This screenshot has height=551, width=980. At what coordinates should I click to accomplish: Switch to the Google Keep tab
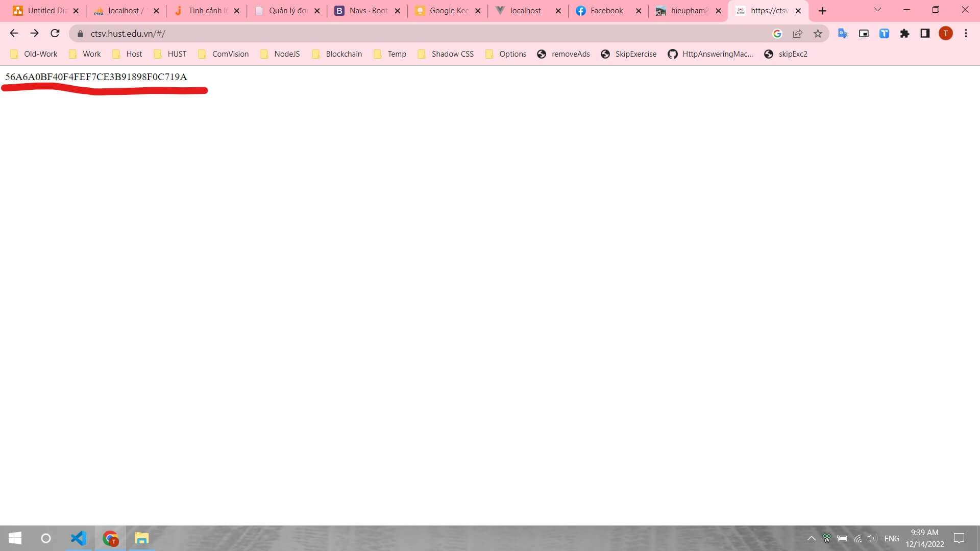(x=443, y=11)
